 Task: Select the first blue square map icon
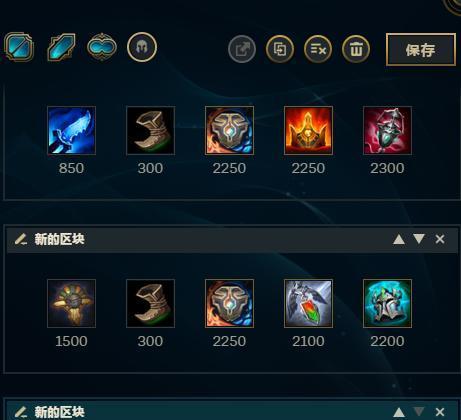pyautogui.click(x=19, y=47)
